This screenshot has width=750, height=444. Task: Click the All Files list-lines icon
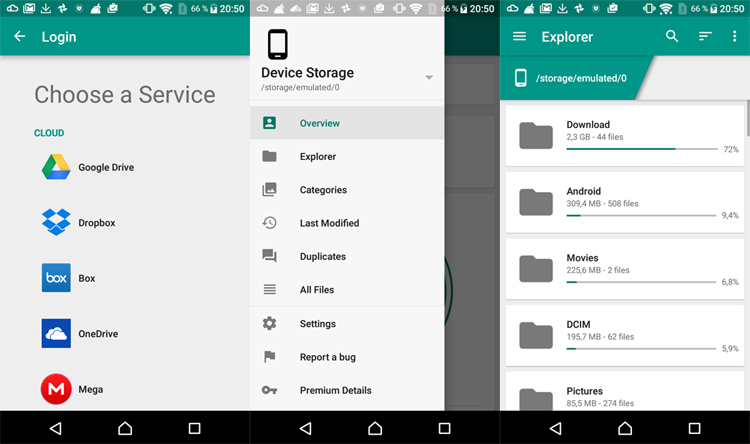[x=270, y=289]
